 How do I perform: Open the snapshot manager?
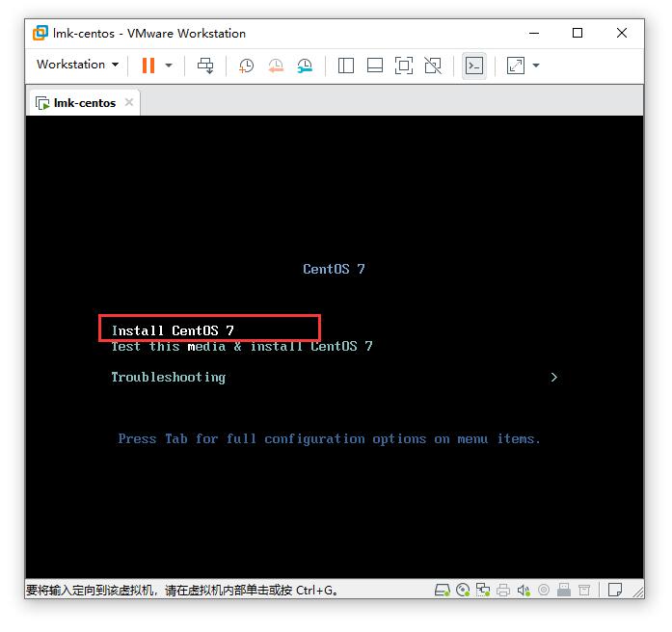pos(305,66)
